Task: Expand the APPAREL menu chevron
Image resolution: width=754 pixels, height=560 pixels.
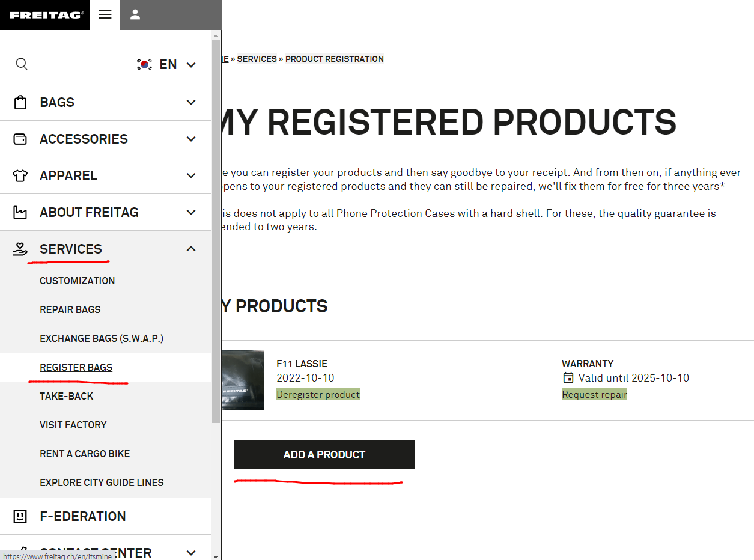Action: click(192, 175)
